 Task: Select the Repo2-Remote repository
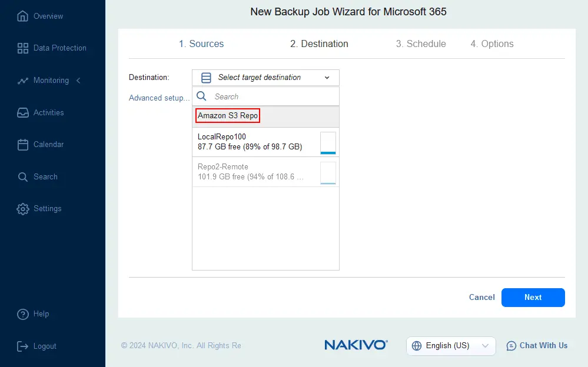pyautogui.click(x=265, y=172)
